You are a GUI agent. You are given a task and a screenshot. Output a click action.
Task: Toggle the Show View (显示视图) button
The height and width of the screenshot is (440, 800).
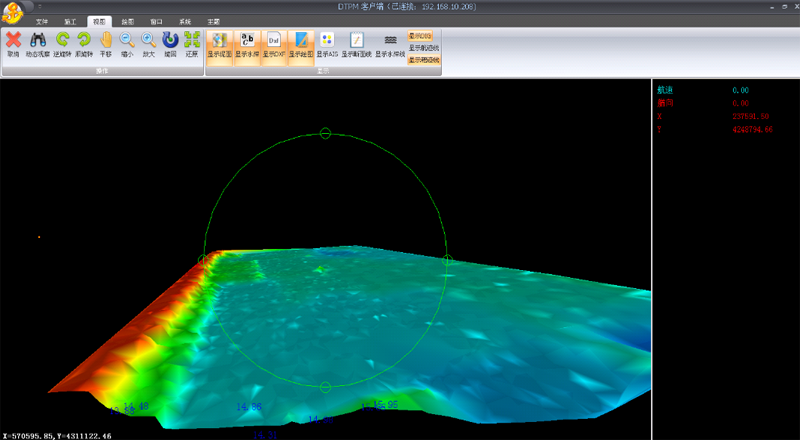click(x=219, y=45)
